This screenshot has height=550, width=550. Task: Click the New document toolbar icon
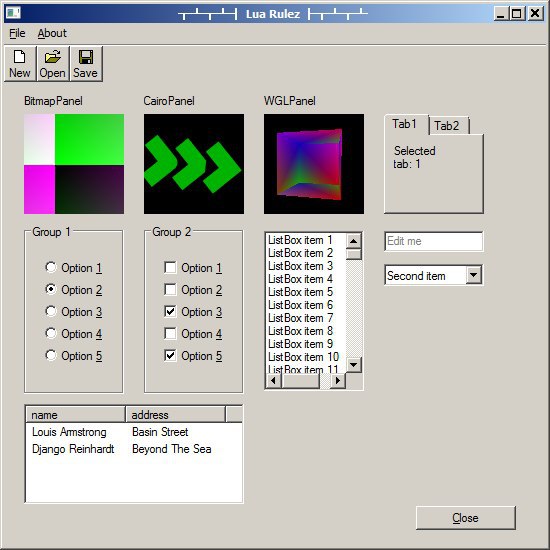click(20, 63)
